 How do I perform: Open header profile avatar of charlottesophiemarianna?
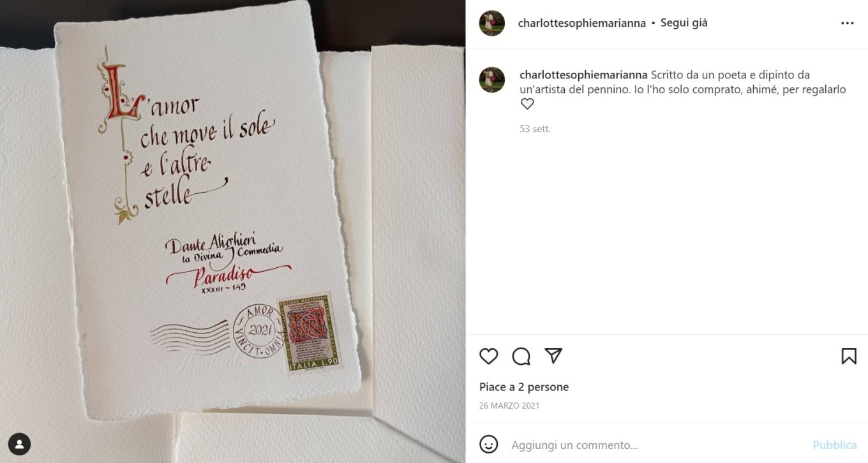(492, 24)
